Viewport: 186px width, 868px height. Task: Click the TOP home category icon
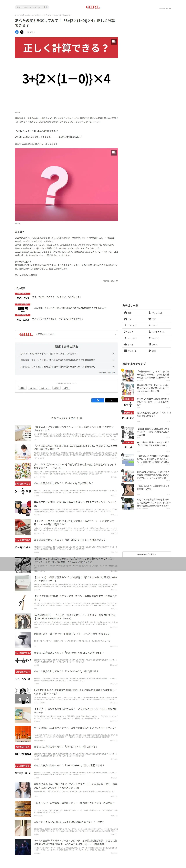(x=126, y=313)
